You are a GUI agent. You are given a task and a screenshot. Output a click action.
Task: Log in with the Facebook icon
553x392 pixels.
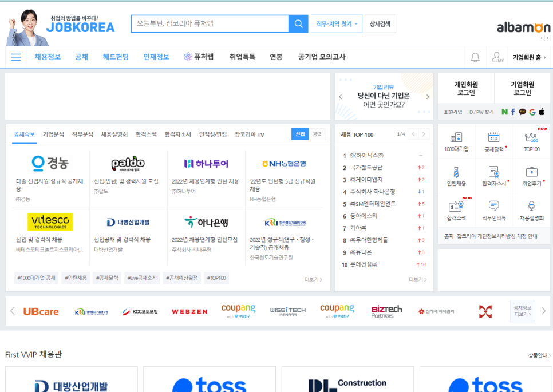click(x=513, y=112)
